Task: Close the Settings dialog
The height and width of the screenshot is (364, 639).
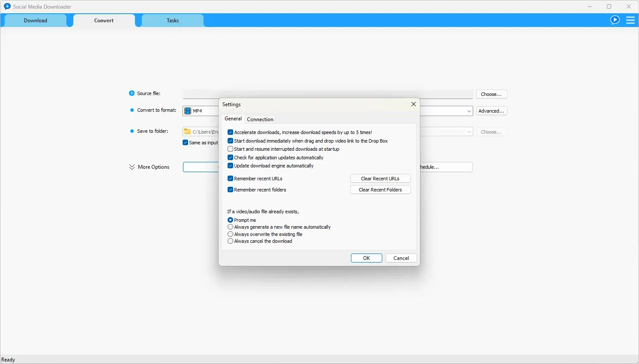Action: tap(414, 104)
